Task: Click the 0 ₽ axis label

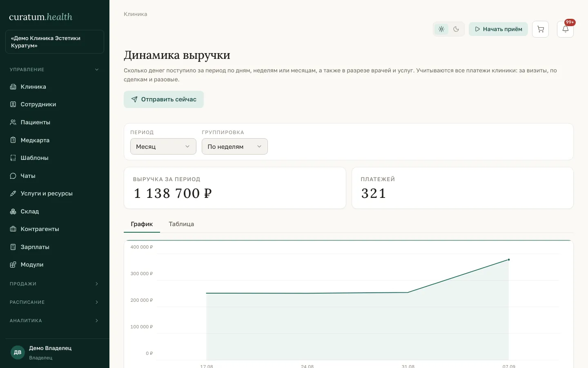Action: [149, 353]
